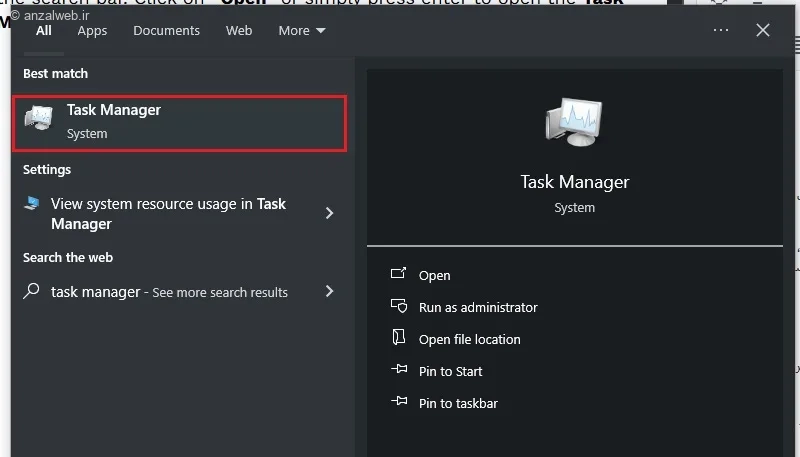The height and width of the screenshot is (457, 800).
Task: Switch to the Apps search tab
Action: point(92,31)
